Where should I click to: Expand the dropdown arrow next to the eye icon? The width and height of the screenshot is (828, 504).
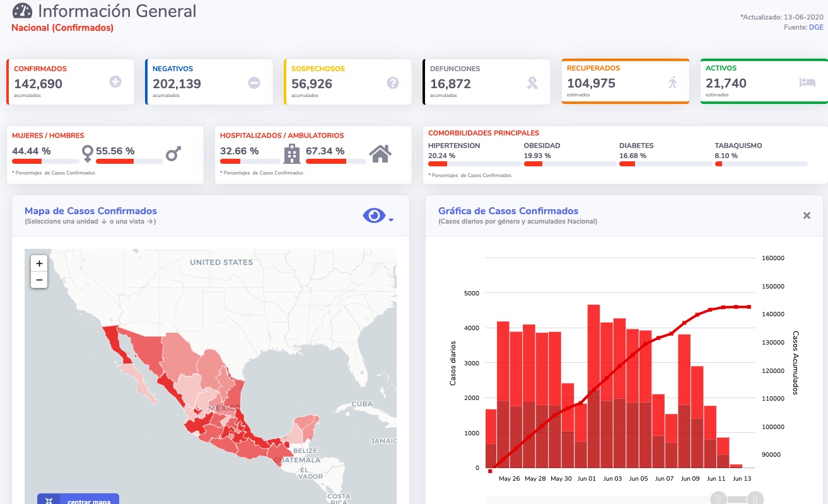click(x=391, y=220)
